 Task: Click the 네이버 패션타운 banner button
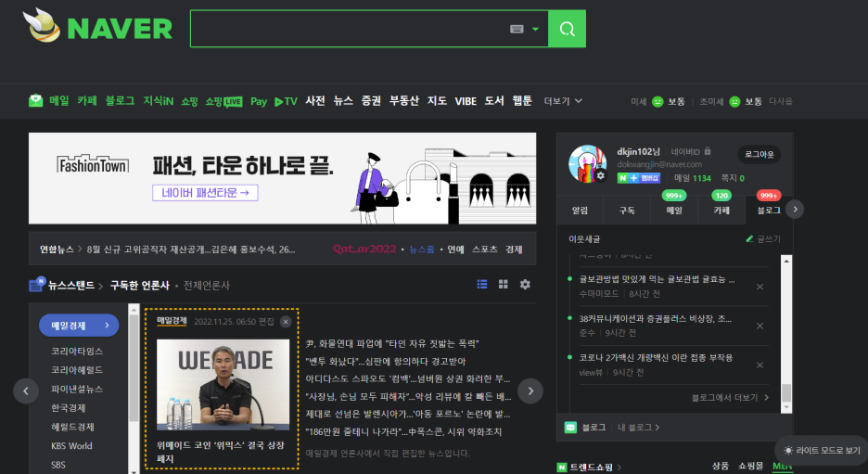pyautogui.click(x=205, y=193)
